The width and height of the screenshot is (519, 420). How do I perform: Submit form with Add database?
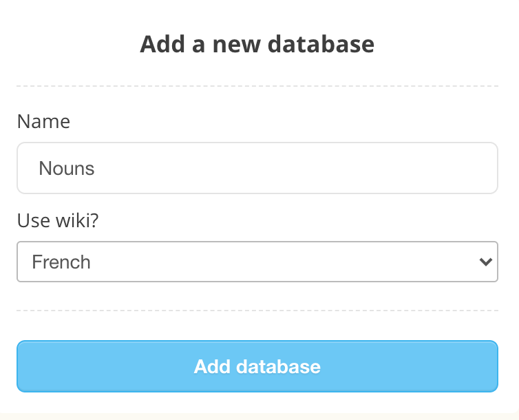pos(257,366)
